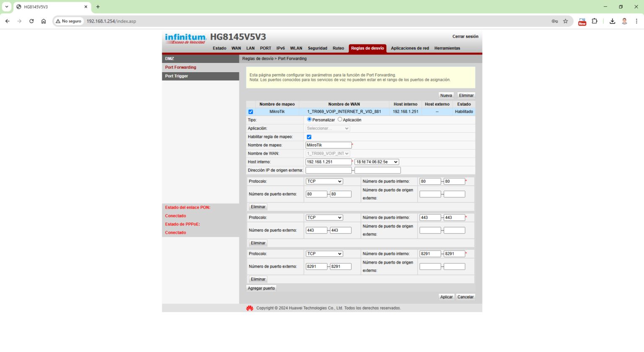This screenshot has height=352, width=644.
Task: Select Port Trigger in the sidebar
Action: tap(177, 76)
